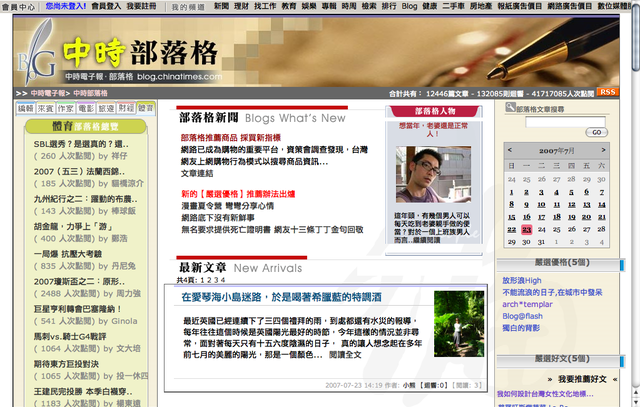Select July 23 in the calendar
This screenshot has height=407, width=640.
[x=527, y=229]
